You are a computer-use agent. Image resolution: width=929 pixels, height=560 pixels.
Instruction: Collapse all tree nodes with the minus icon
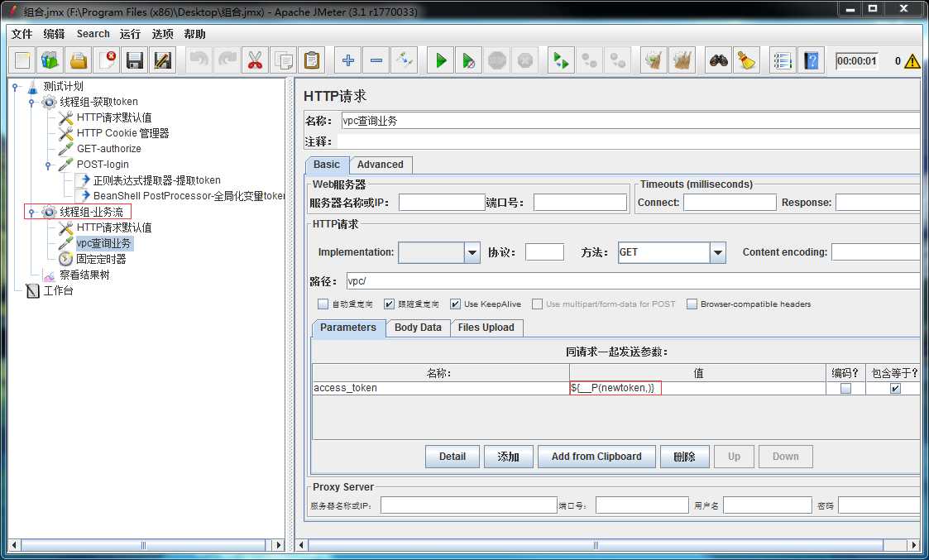pos(376,60)
